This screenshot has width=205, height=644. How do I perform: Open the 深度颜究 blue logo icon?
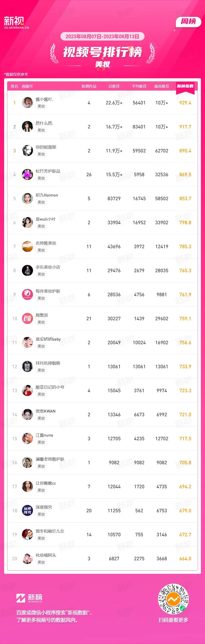coord(27,510)
